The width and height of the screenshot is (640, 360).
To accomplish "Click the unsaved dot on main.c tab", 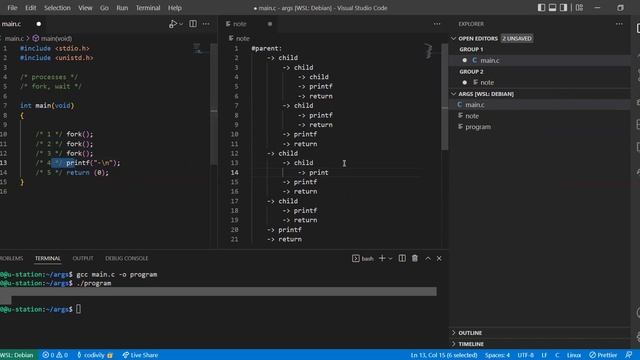I will pos(39,24).
